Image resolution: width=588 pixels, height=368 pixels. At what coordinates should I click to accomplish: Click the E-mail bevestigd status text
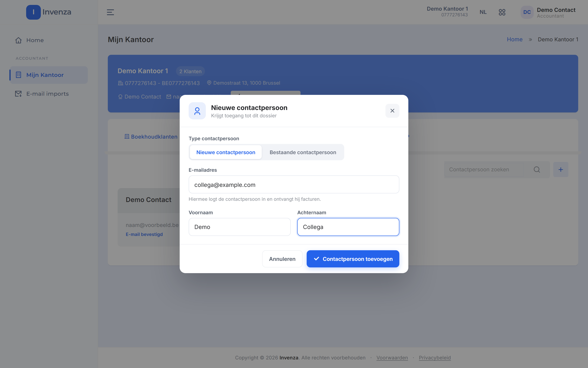tap(144, 234)
